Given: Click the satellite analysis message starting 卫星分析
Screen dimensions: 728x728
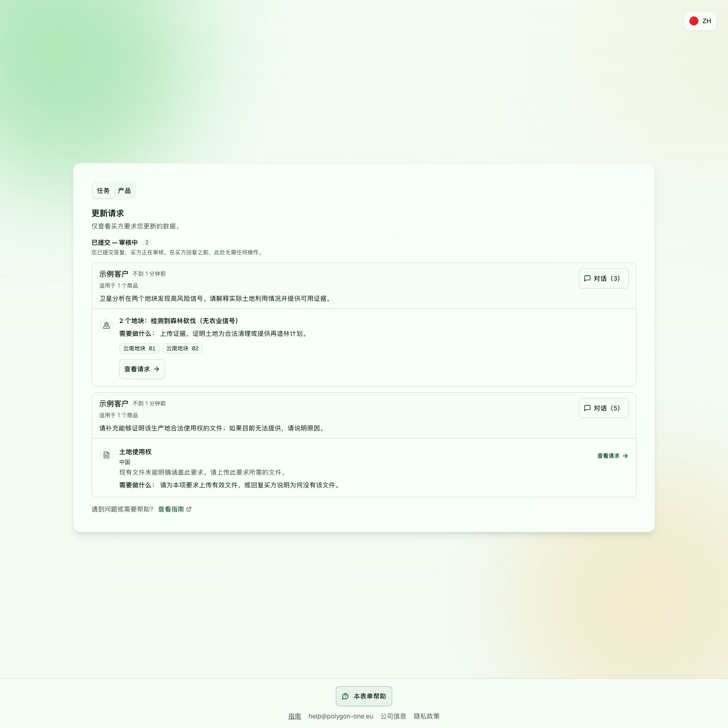Looking at the screenshot, I should [x=216, y=298].
